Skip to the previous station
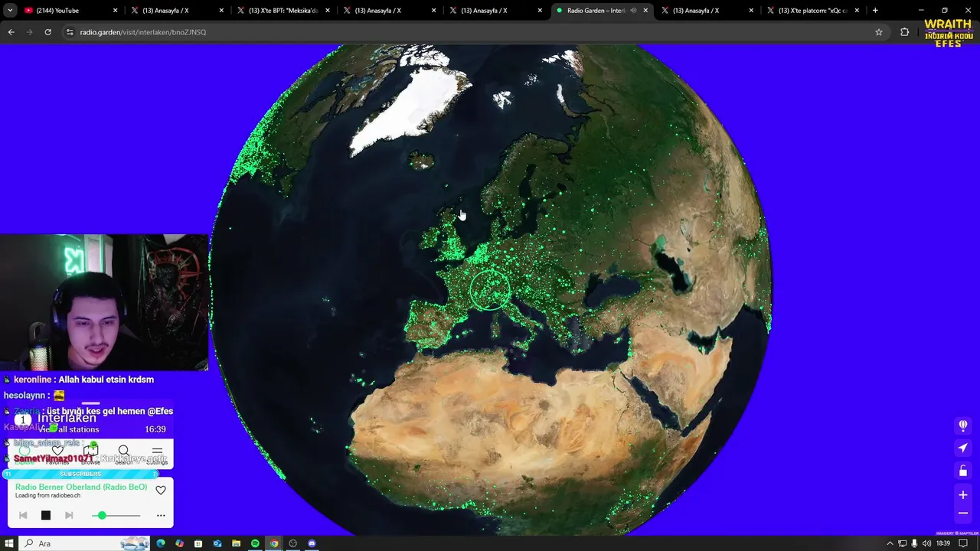This screenshot has width=980, height=551. pos(23,516)
